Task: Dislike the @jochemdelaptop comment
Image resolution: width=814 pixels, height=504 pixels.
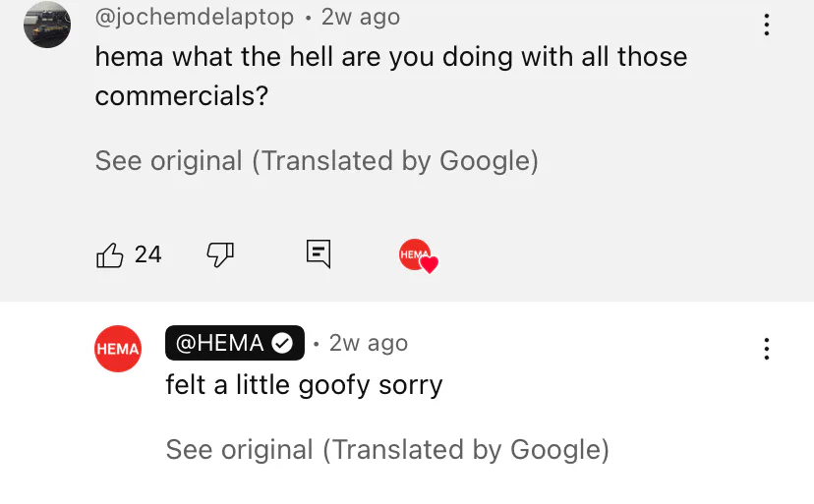Action: [x=220, y=254]
